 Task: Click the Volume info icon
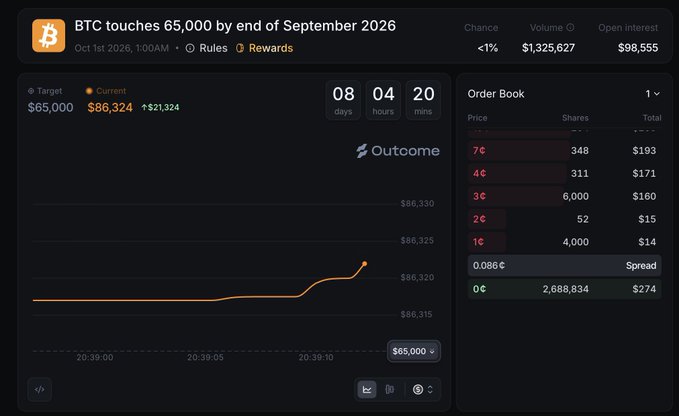click(570, 27)
